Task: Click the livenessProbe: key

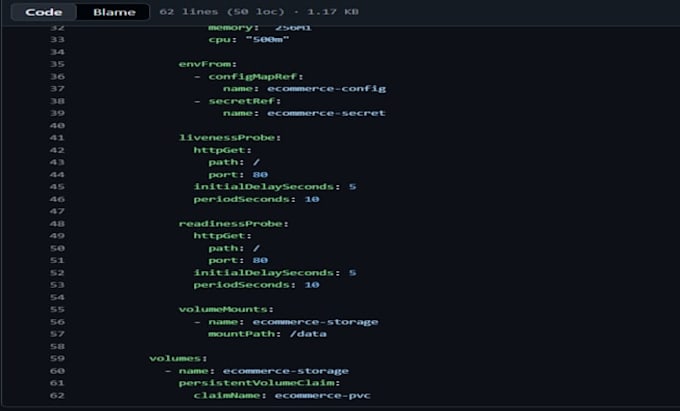Action: [x=230, y=138]
